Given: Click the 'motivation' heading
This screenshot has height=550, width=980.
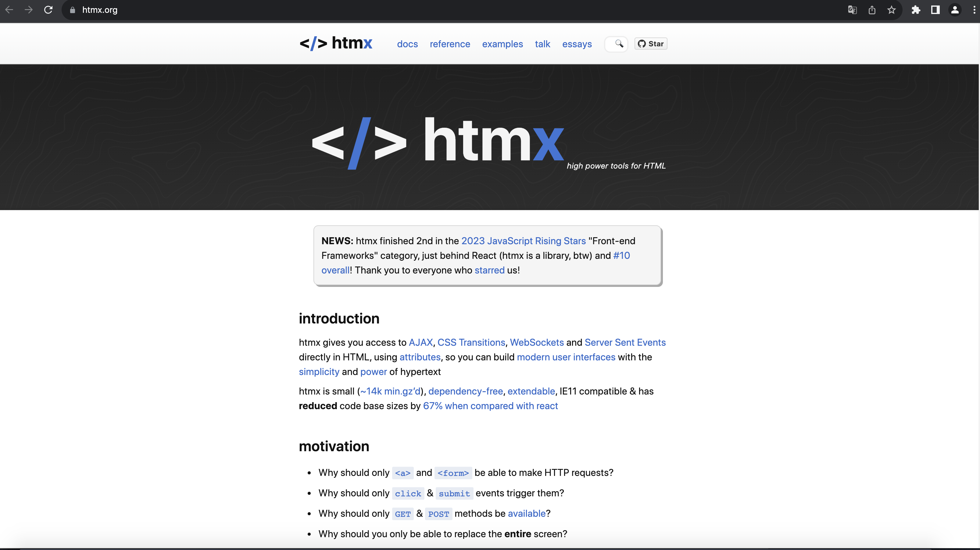Looking at the screenshot, I should pyautogui.click(x=334, y=446).
